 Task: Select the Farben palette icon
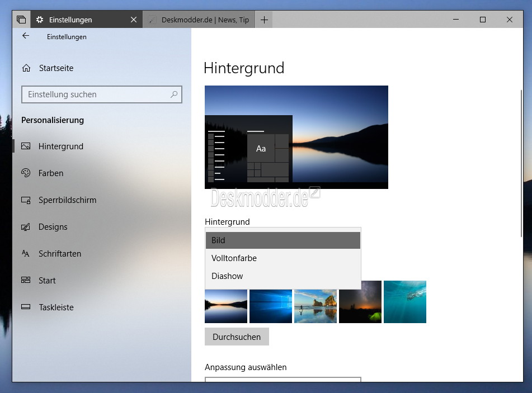26,173
